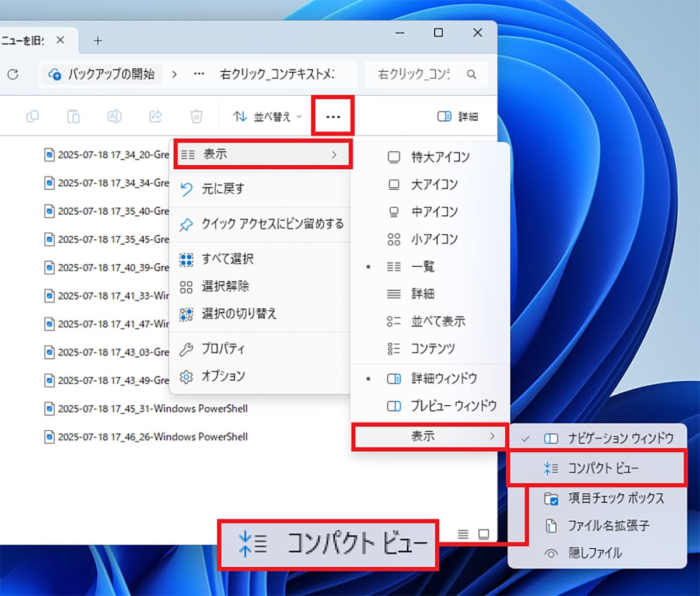
Task: Select file 2025-07-18 17_35_40
Action: (x=107, y=211)
